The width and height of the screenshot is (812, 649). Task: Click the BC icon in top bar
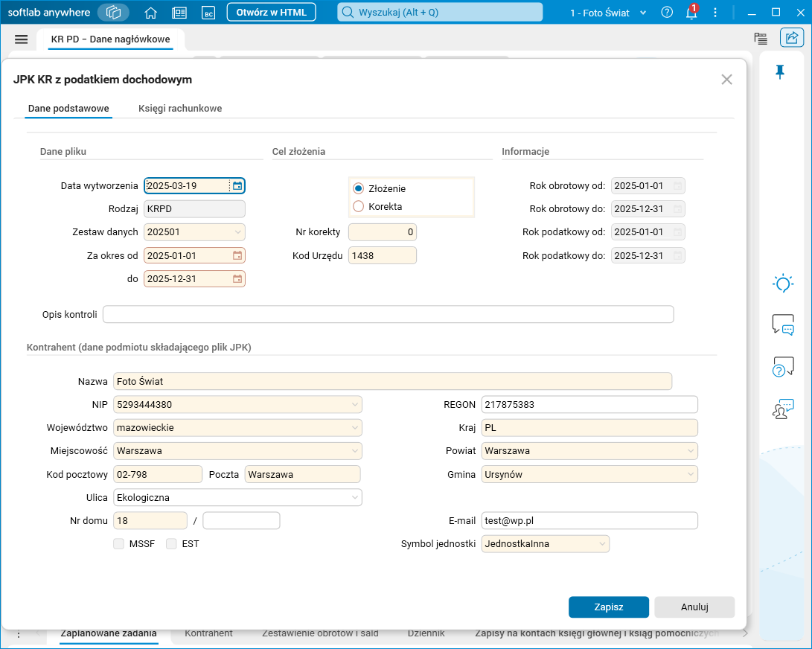[208, 13]
